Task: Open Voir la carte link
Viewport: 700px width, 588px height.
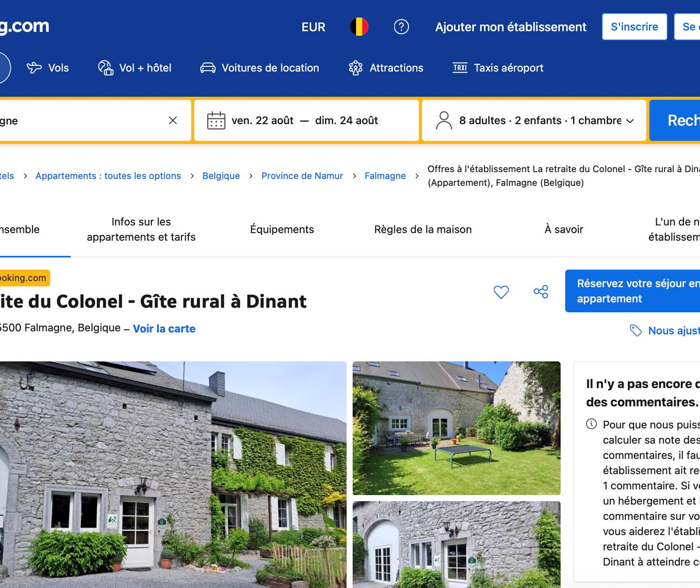Action: (164, 329)
